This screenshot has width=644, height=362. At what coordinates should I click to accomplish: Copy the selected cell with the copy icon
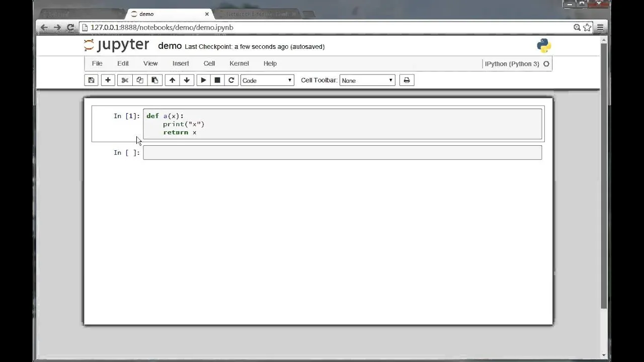tap(140, 80)
